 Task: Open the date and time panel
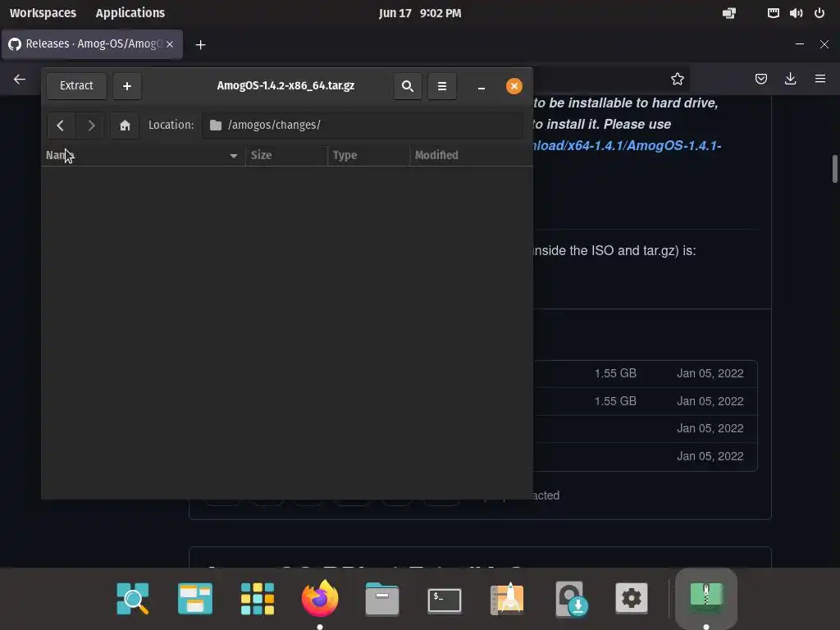point(420,13)
